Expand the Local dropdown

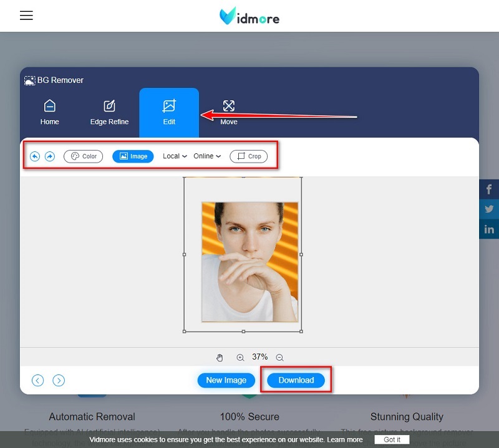[x=175, y=156]
